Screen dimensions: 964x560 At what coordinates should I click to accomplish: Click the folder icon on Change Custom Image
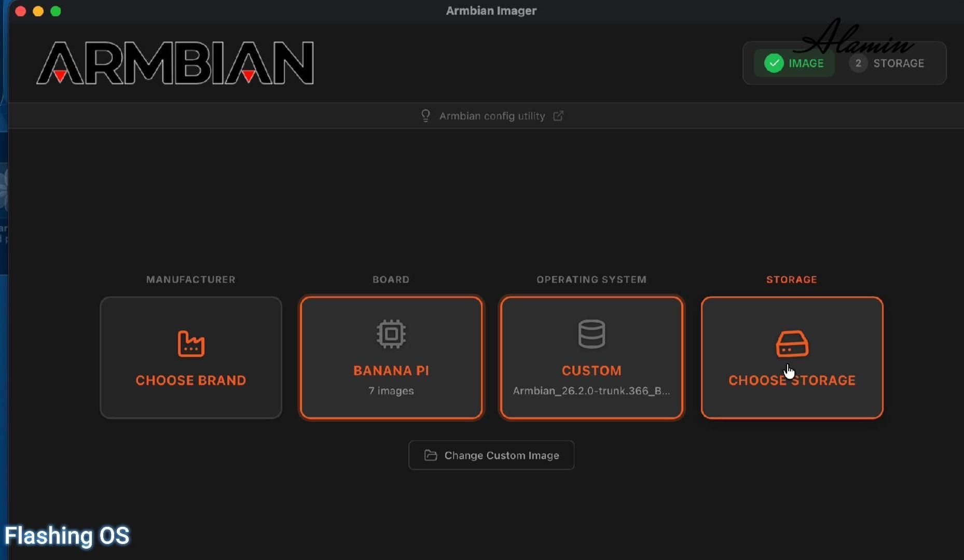[431, 455]
